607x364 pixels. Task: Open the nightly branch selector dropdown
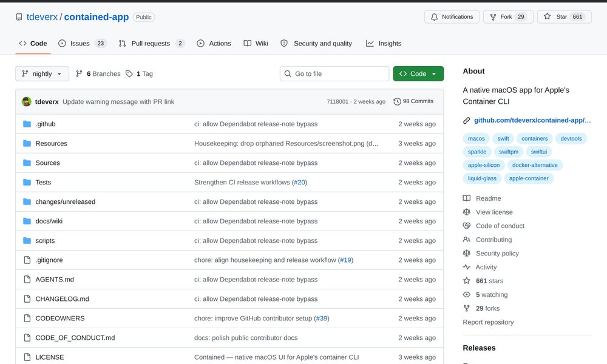[x=42, y=74]
